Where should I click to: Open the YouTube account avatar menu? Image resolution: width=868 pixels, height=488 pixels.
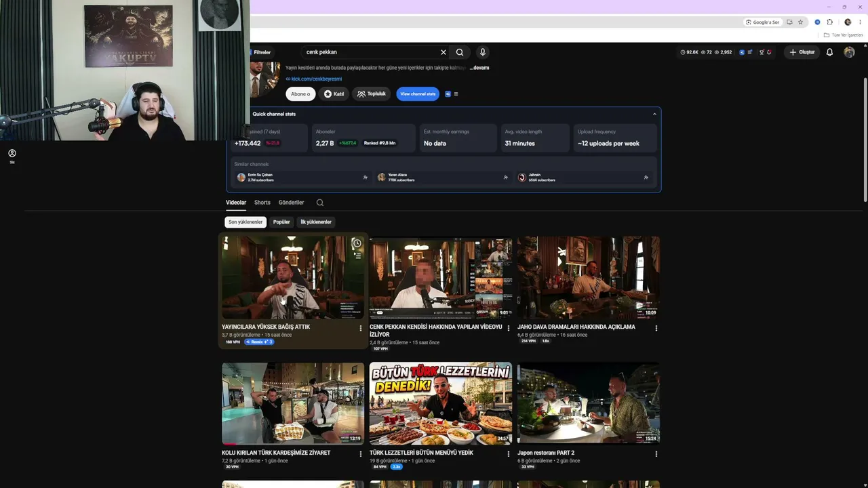click(x=849, y=52)
